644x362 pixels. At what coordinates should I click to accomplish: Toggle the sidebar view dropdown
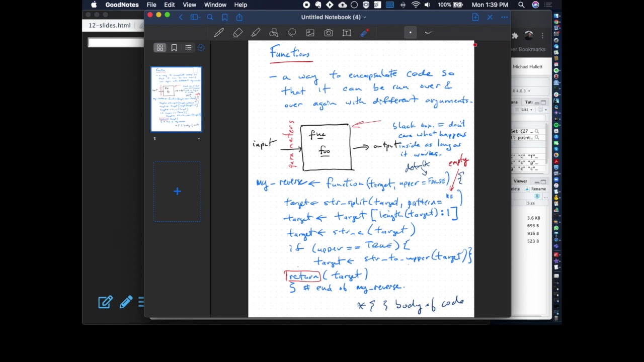click(x=195, y=17)
